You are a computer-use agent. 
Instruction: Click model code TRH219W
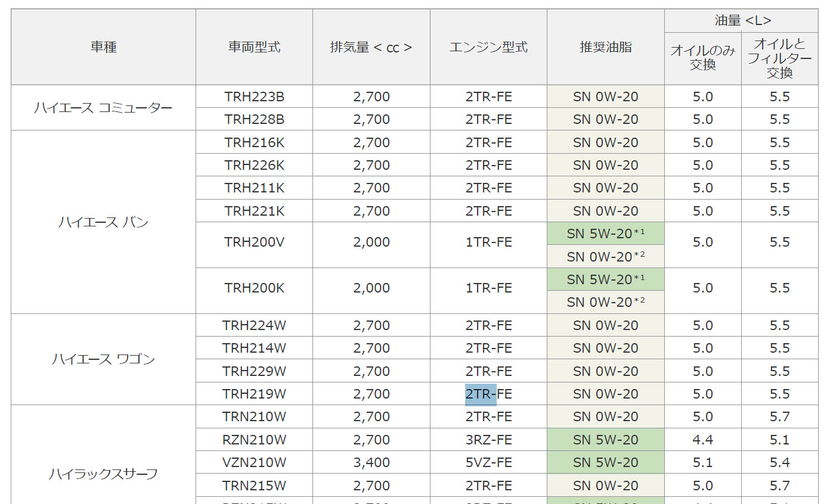coord(254,394)
